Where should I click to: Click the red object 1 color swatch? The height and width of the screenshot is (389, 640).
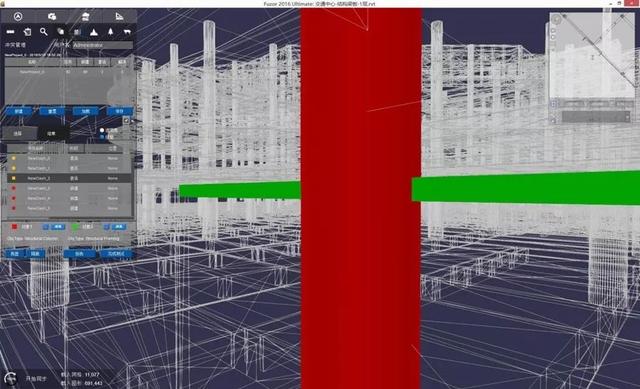(15, 227)
